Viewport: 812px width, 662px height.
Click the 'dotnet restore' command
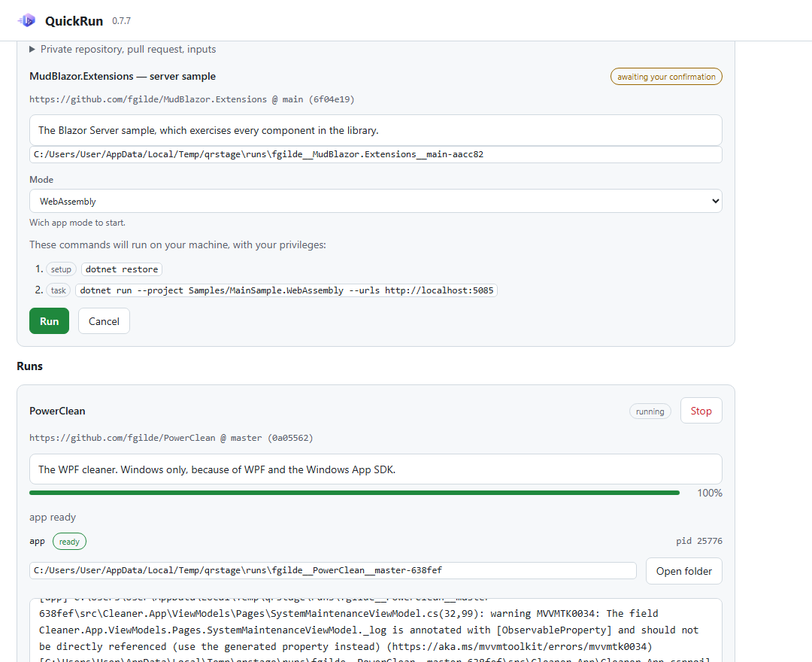coord(122,269)
